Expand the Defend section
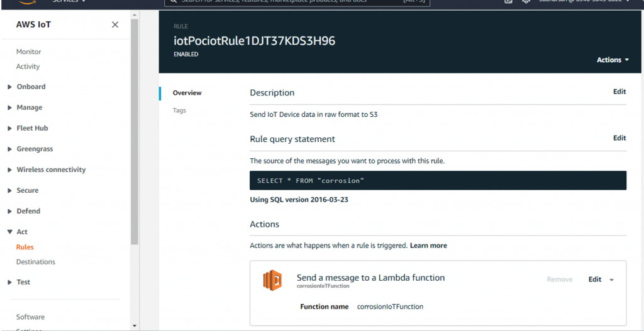644x331 pixels. [x=25, y=211]
